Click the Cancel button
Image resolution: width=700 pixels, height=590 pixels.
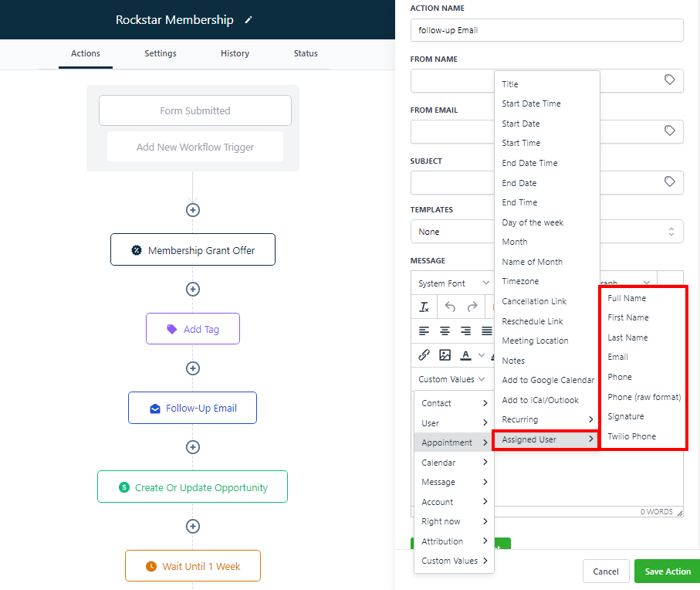coord(606,571)
